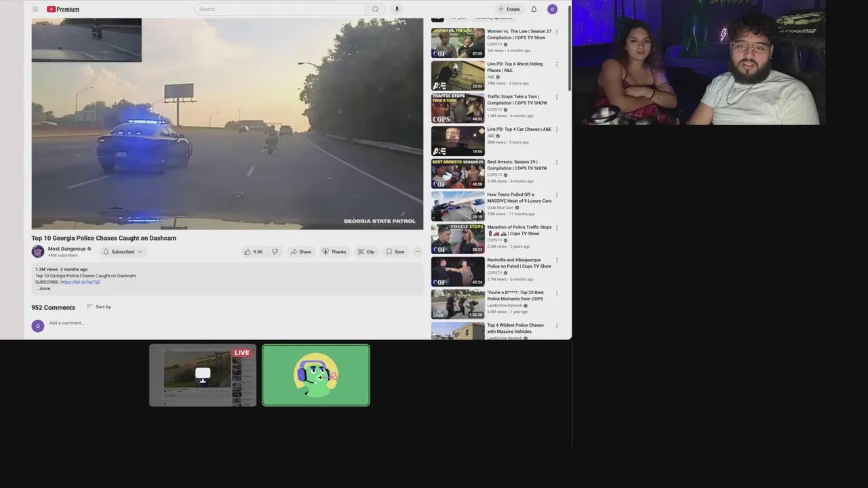This screenshot has height=488, width=868.
Task: Open options for Marathon of Police Traffic Stops
Action: 557,228
